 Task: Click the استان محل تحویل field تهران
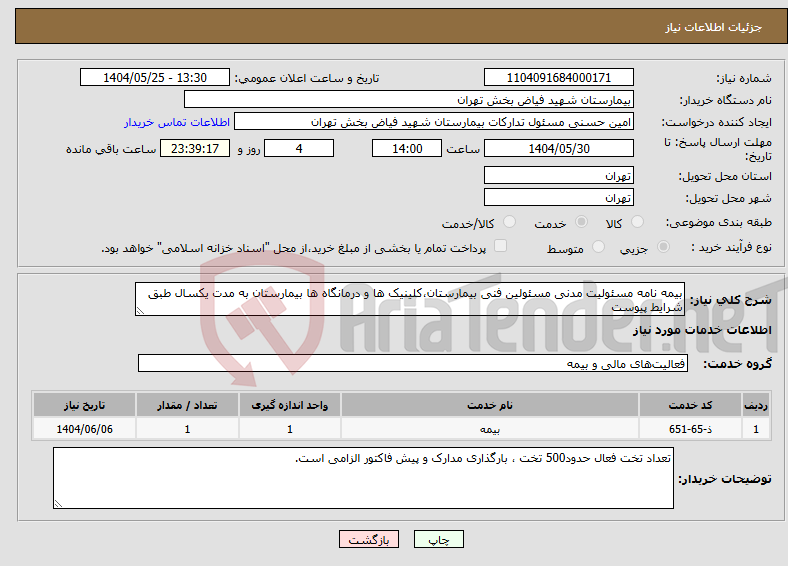[559, 175]
